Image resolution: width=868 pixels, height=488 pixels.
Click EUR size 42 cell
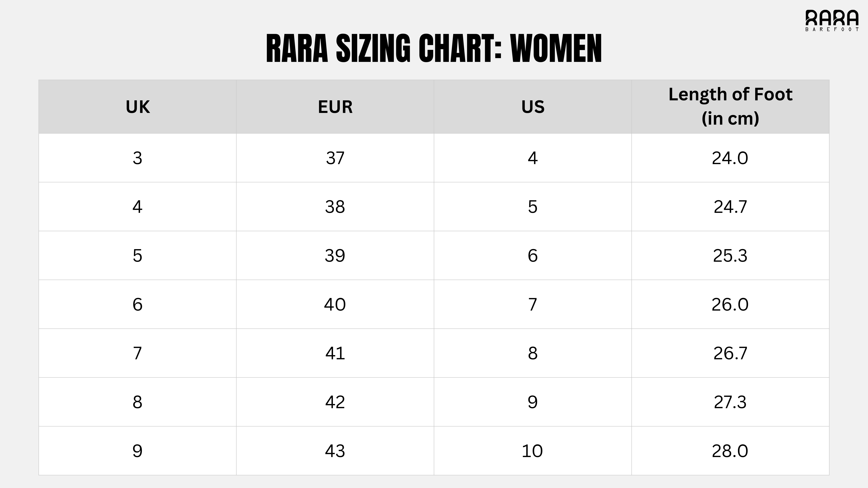pos(335,402)
